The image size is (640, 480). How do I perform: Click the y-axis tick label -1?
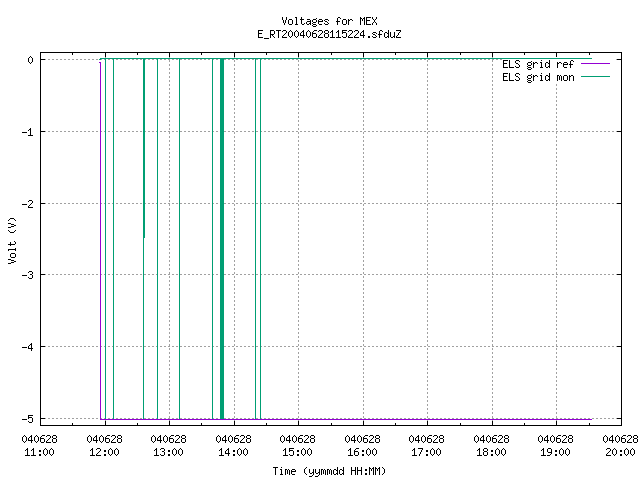28,132
